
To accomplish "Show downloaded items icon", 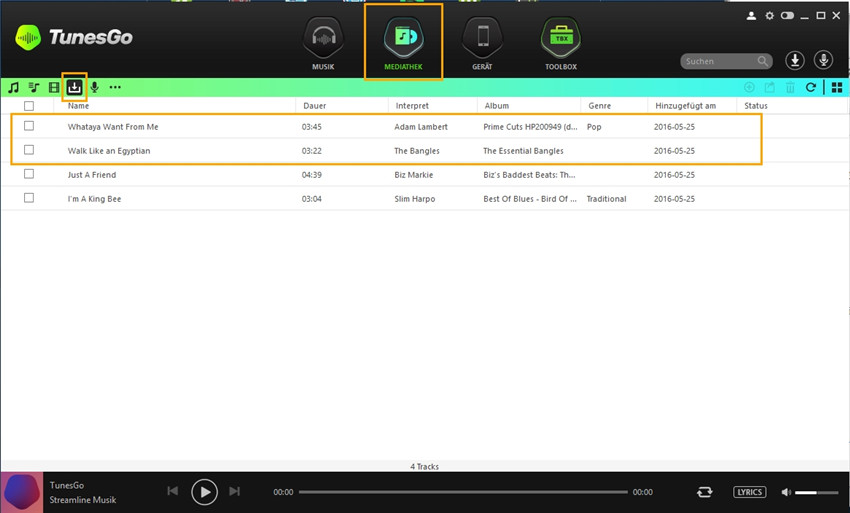I will pos(74,87).
